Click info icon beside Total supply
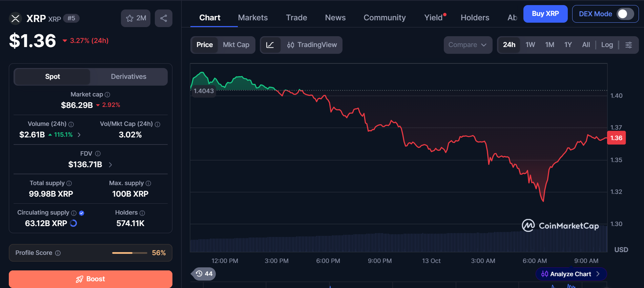The image size is (644, 288). [69, 183]
